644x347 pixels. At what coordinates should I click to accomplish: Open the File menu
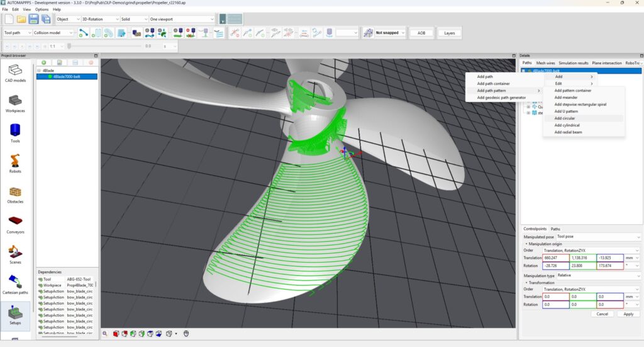pyautogui.click(x=5, y=9)
